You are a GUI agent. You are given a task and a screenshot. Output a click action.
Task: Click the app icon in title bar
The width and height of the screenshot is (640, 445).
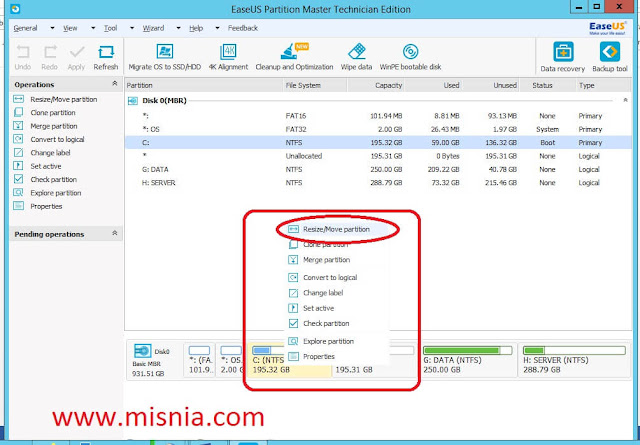[16, 9]
